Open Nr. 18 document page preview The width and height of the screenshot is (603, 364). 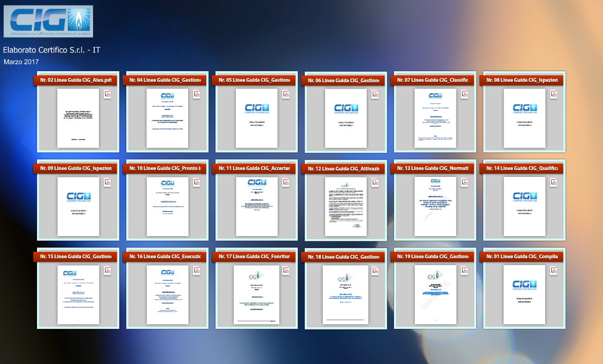pos(346,295)
